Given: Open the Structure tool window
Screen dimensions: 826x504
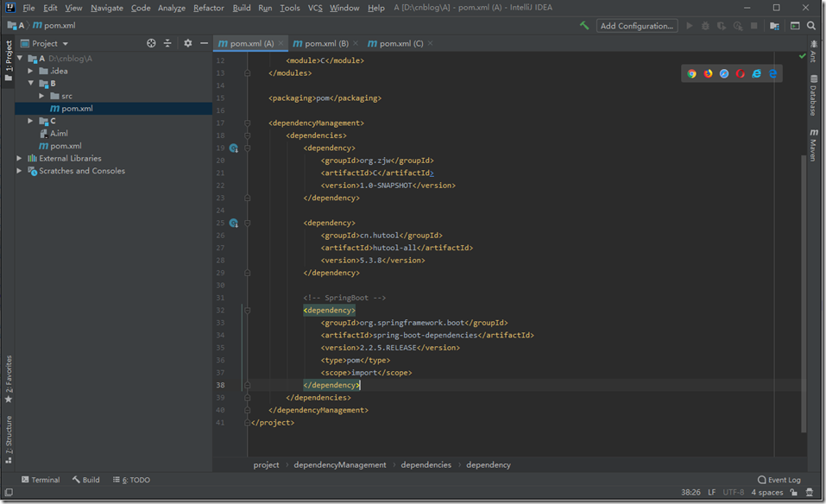Looking at the screenshot, I should click(9, 440).
